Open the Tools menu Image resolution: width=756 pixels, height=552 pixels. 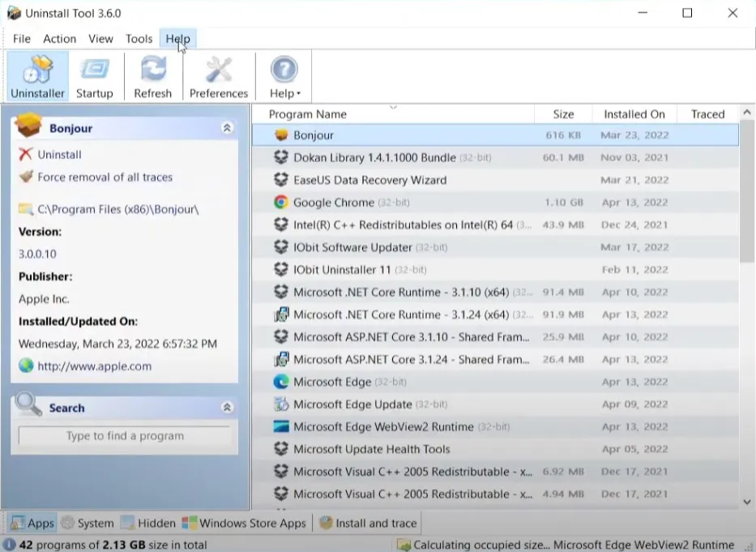(139, 39)
